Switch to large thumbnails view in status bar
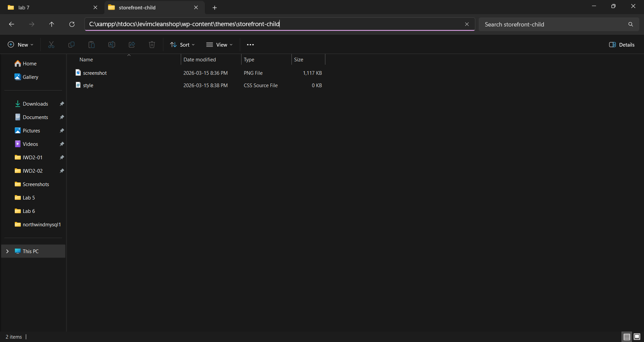 tap(637, 337)
